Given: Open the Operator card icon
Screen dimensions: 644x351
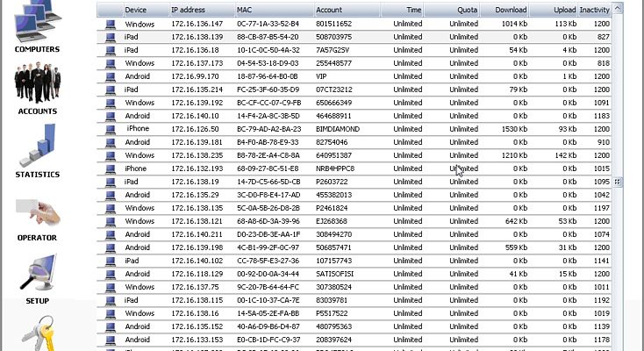Looking at the screenshot, I should coord(38,212).
